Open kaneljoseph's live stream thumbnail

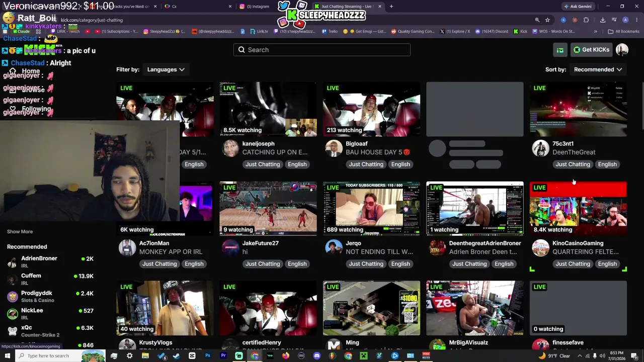tap(268, 109)
